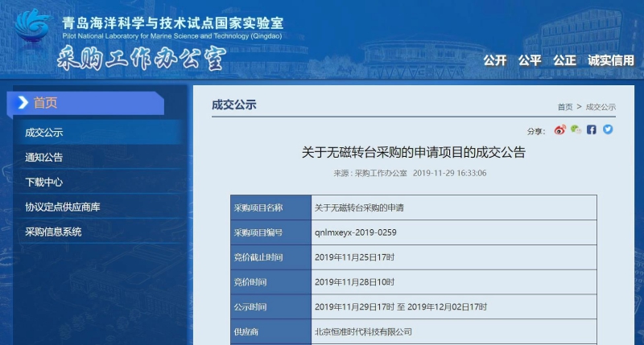This screenshot has height=345, width=644.
Task: Share the announcement on Weibo
Action: tap(560, 129)
